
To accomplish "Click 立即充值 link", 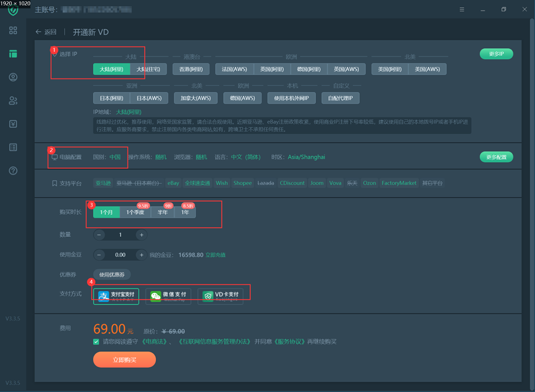I will point(215,255).
